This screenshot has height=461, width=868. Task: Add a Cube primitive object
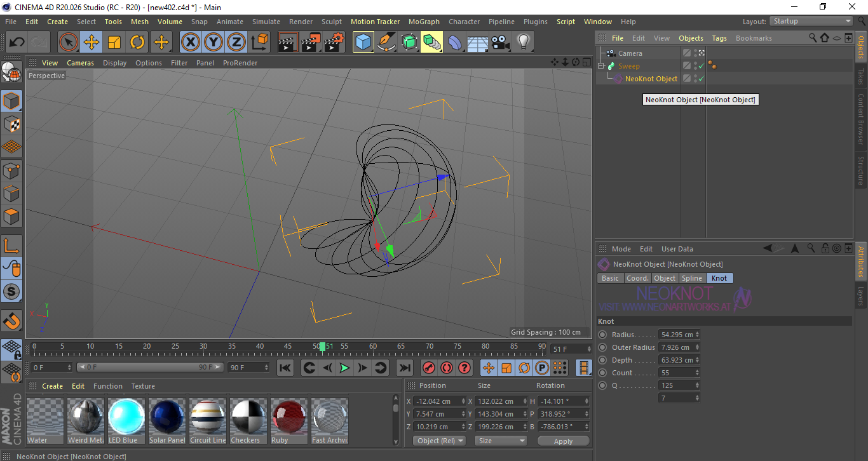(x=363, y=43)
